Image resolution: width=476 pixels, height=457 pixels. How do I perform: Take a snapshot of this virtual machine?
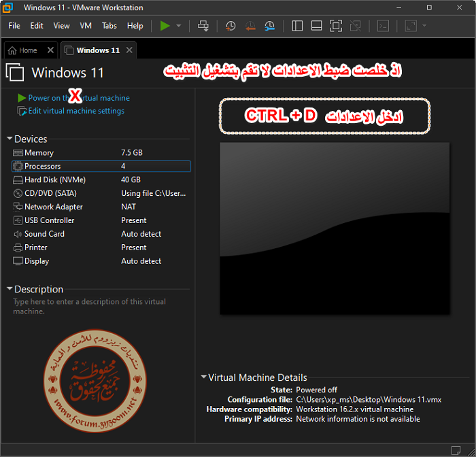[x=231, y=26]
